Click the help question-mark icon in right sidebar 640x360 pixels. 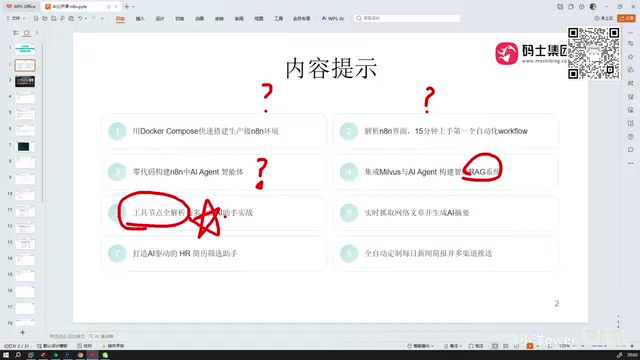click(x=631, y=137)
